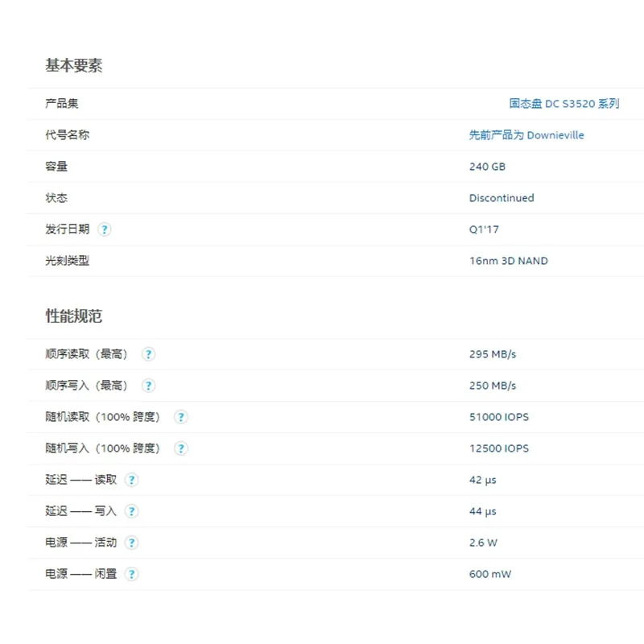Click the 状态 row label
Viewport: 644px width, 644px height.
(x=56, y=198)
